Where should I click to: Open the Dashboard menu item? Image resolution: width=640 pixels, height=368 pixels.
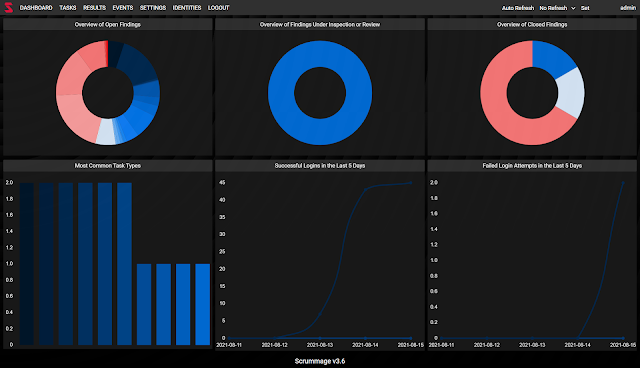pos(36,8)
